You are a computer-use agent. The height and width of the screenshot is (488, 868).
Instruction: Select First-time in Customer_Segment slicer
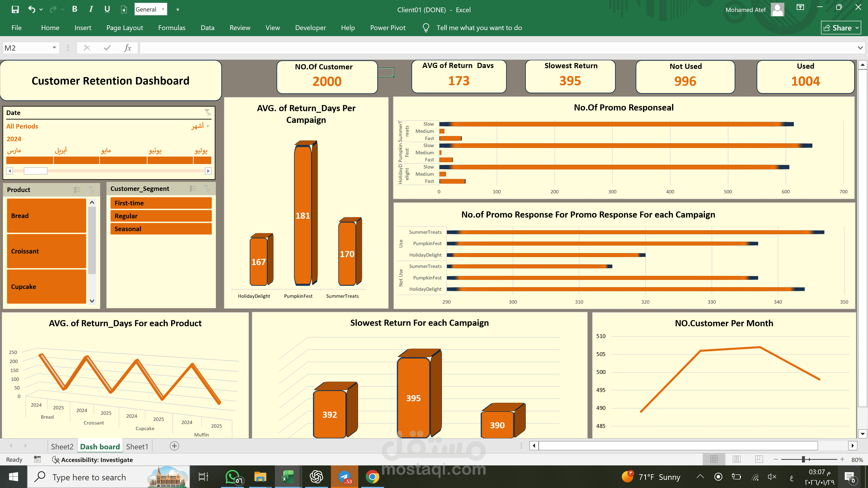coord(161,203)
